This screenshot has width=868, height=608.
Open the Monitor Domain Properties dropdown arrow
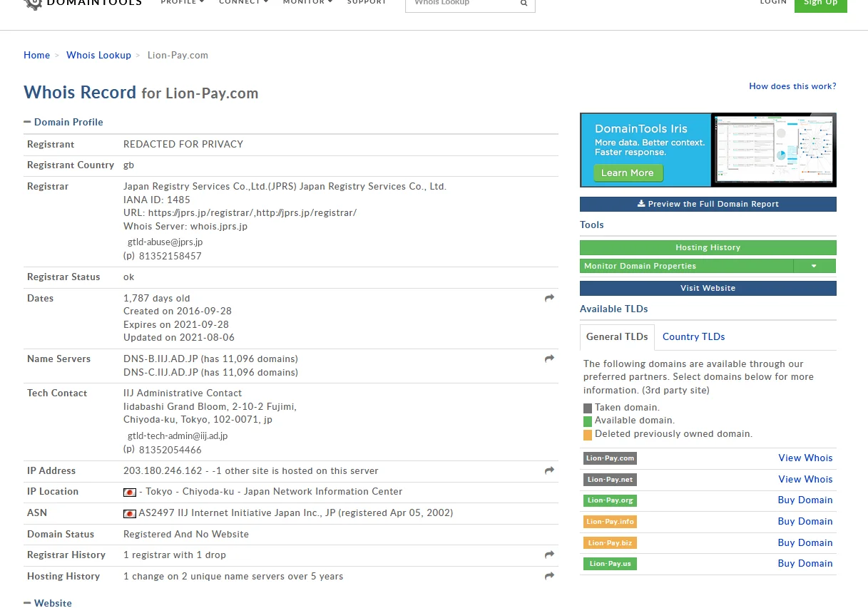(815, 266)
